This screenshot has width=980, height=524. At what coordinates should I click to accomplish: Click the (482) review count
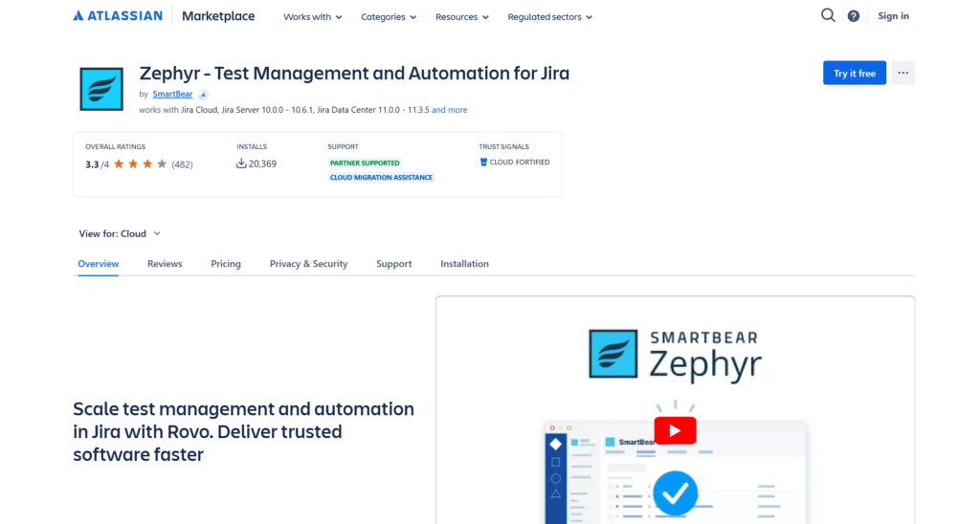coord(183,164)
